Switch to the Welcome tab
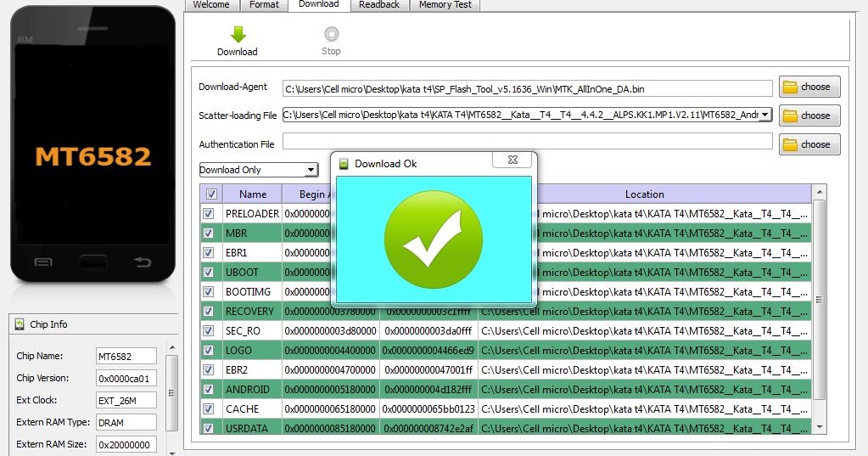The height and width of the screenshot is (456, 868). pos(211,5)
